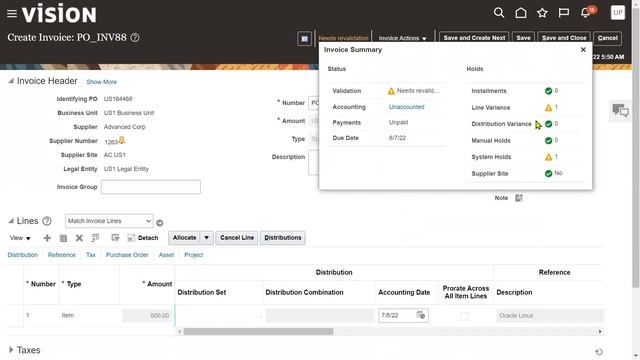
Task: Click the Supplier Number warning bell icon
Action: pyautogui.click(x=122, y=140)
